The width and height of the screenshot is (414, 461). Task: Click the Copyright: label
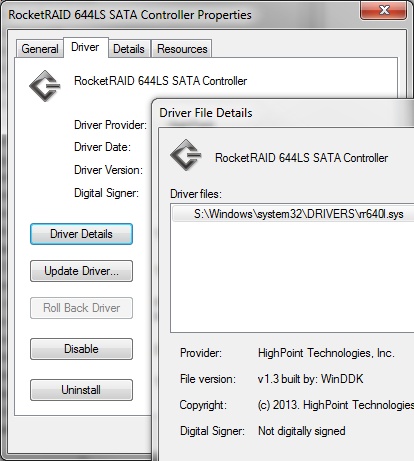(x=203, y=405)
